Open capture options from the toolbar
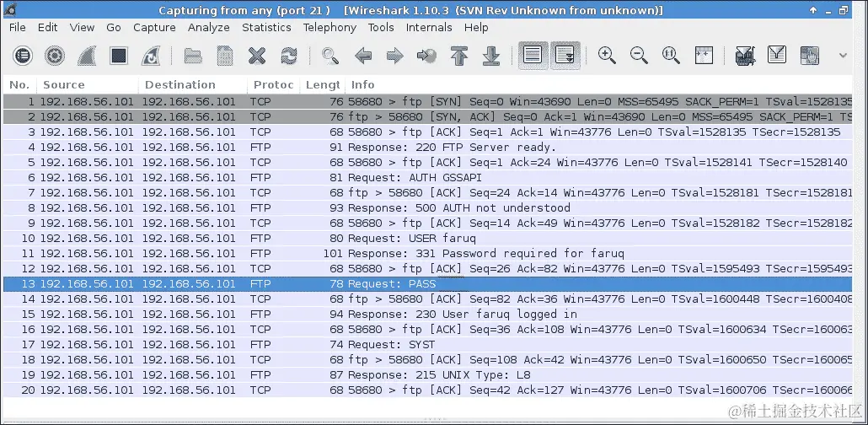Viewport: 868px width, 425px height. pos(55,56)
